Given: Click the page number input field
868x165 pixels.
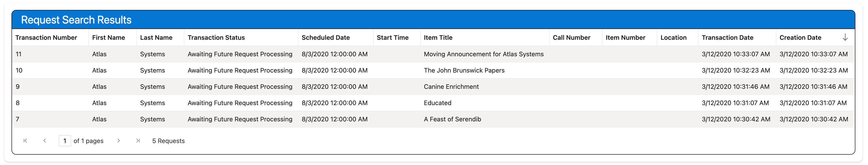Looking at the screenshot, I should pyautogui.click(x=65, y=141).
